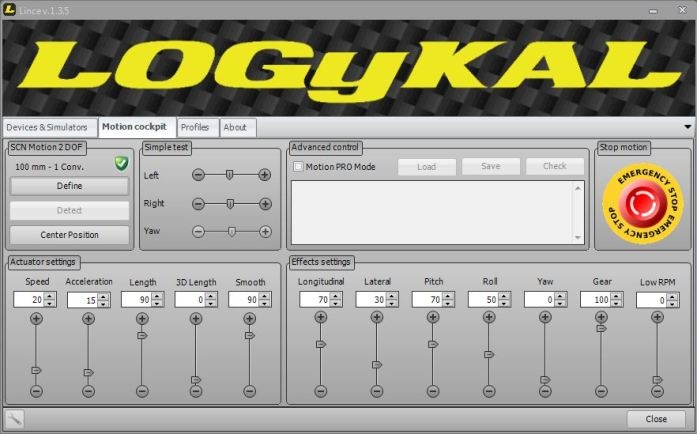Image resolution: width=697 pixels, height=434 pixels.
Task: Step up the Lateral value spinner
Action: (392, 296)
